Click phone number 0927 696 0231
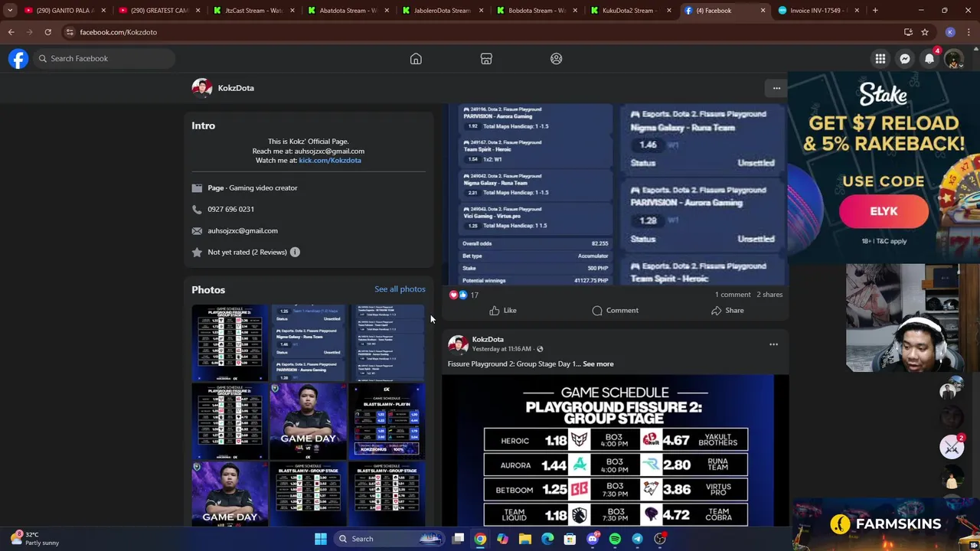980x551 pixels. click(230, 209)
